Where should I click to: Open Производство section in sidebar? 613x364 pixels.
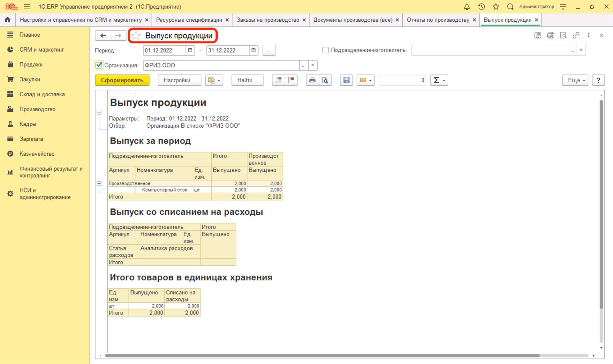pos(37,109)
